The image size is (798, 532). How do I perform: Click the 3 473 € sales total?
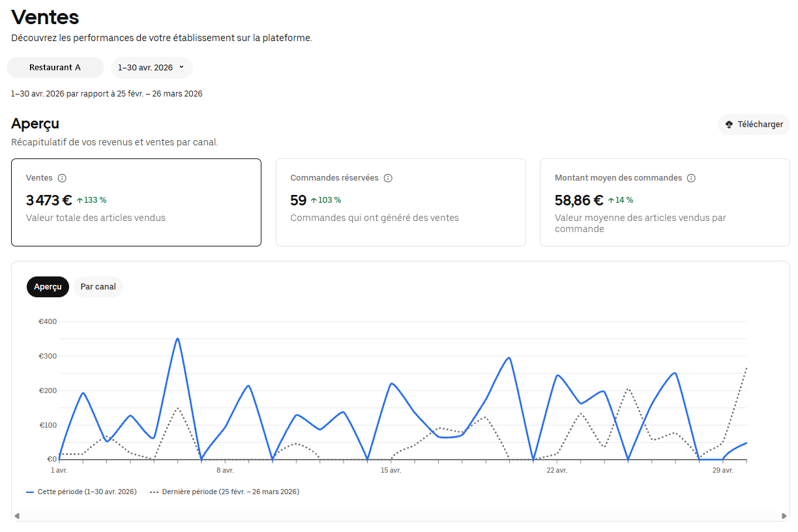tap(49, 200)
